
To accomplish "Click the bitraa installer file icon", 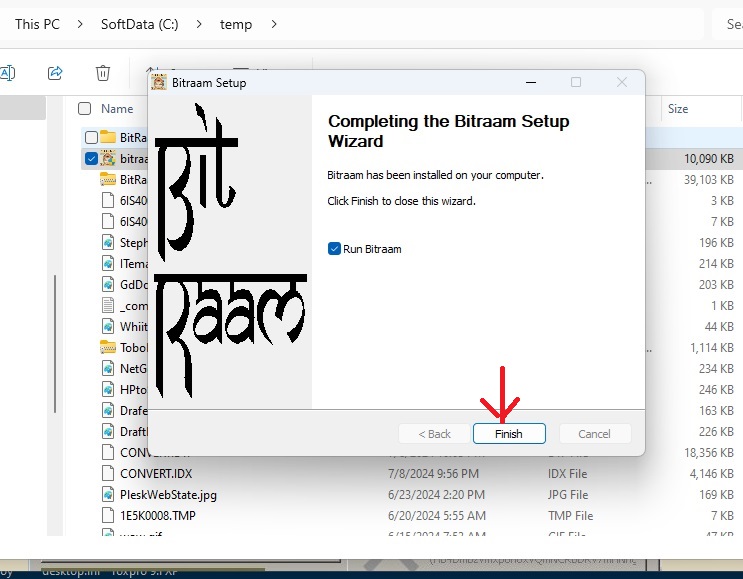I will pos(108,158).
